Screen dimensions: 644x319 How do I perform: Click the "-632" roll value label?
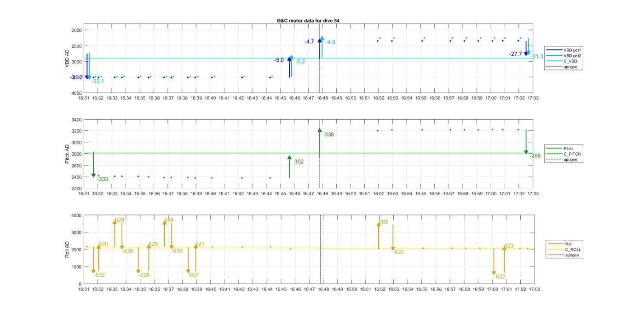click(99, 275)
